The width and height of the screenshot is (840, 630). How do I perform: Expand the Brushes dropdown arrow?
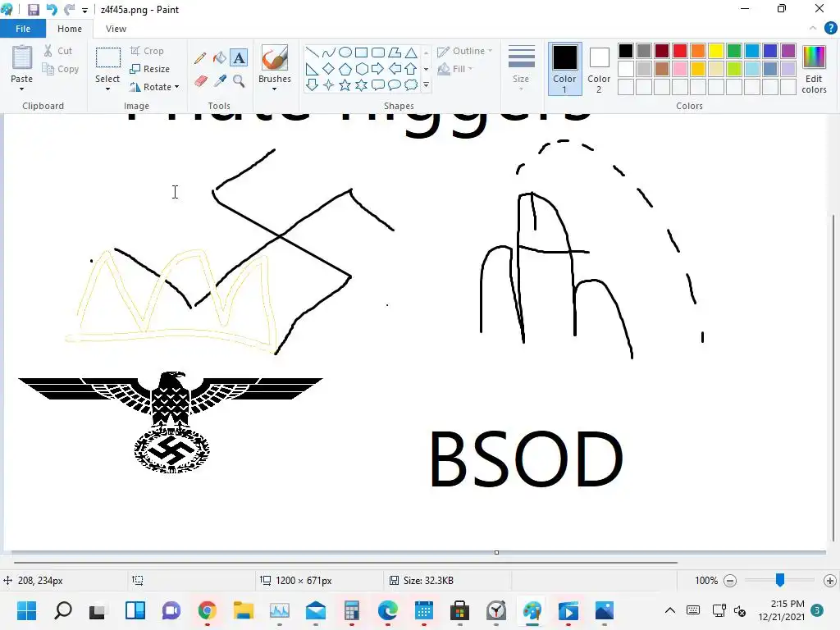pyautogui.click(x=274, y=89)
